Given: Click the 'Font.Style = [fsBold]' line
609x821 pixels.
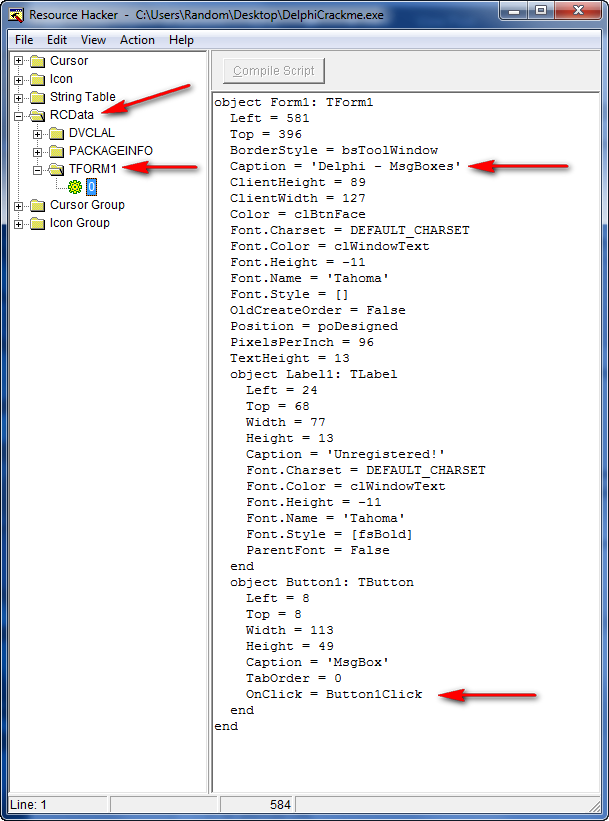Looking at the screenshot, I should tap(329, 535).
